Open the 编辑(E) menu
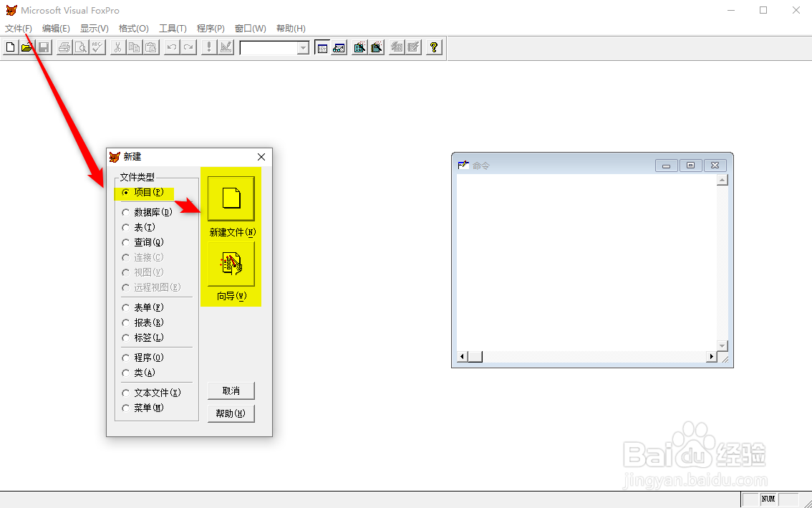 click(x=56, y=29)
